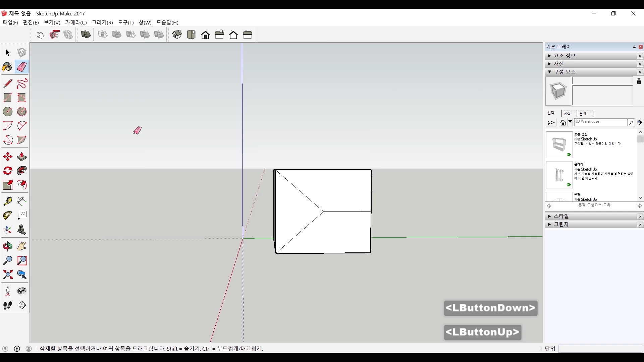Switch to the 편집 tab

click(x=567, y=114)
